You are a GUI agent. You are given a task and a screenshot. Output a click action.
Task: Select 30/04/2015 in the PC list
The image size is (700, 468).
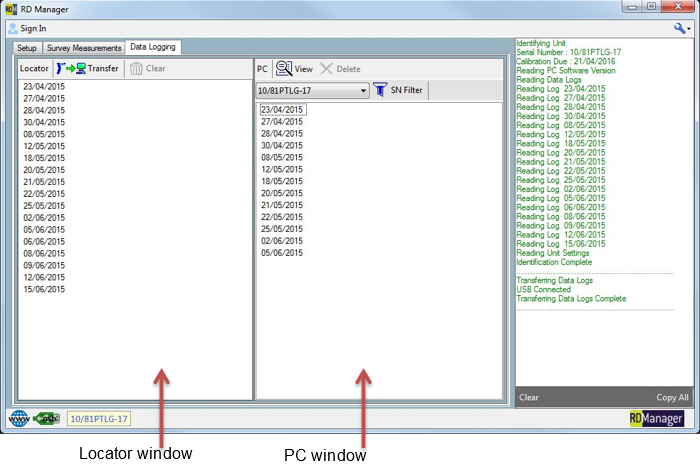coord(282,146)
